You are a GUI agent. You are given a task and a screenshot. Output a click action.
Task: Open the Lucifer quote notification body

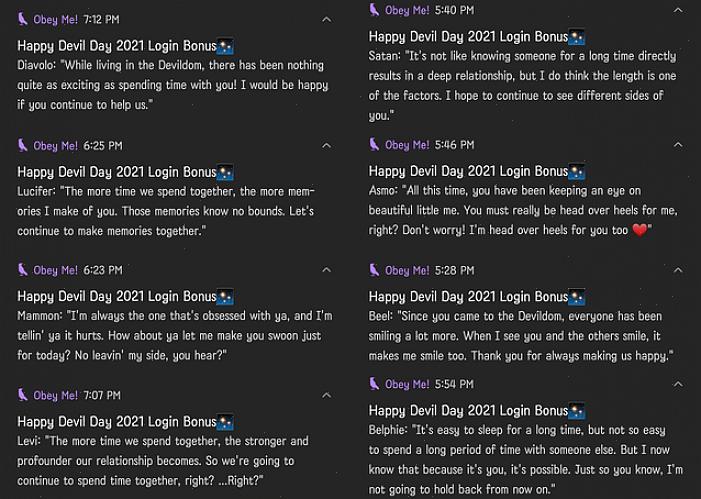165,211
